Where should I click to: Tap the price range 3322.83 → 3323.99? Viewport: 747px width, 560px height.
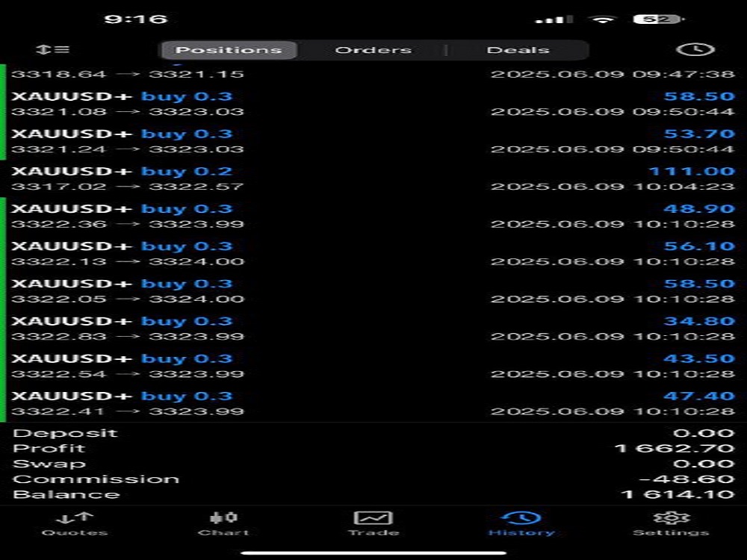coord(127,337)
